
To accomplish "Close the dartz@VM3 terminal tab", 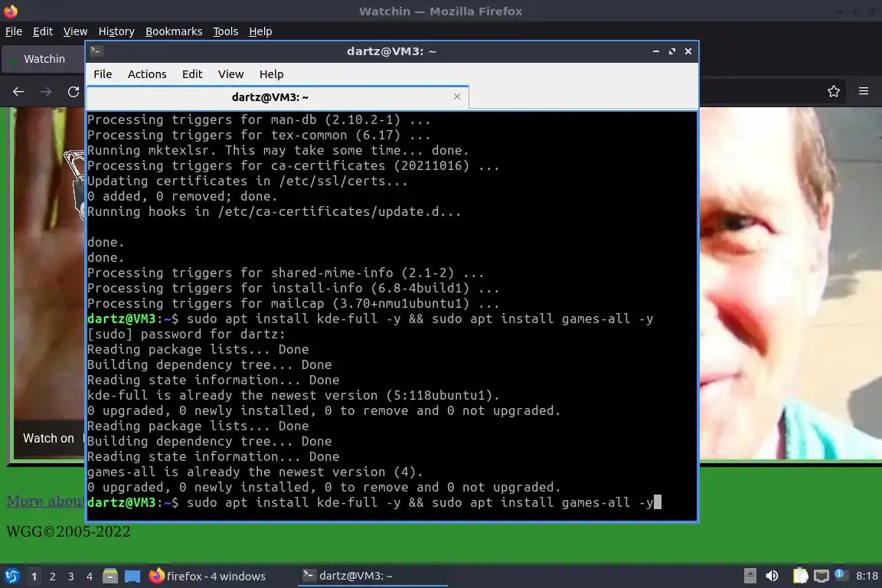I will click(x=457, y=96).
